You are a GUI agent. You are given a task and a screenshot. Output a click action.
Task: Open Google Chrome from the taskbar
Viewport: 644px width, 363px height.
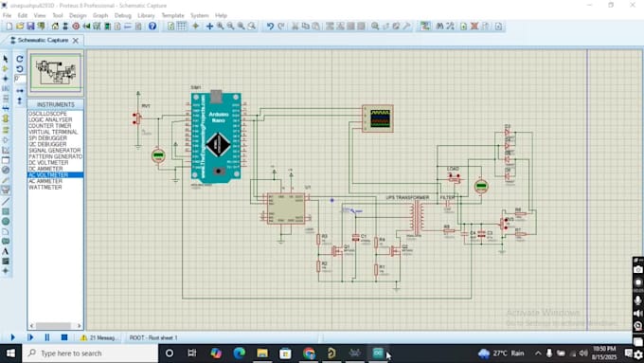point(309,354)
